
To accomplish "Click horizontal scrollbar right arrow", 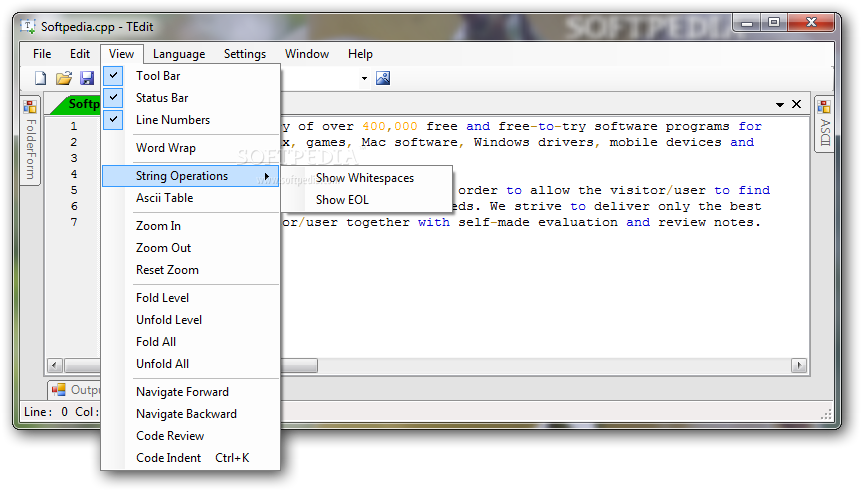I will click(x=799, y=365).
